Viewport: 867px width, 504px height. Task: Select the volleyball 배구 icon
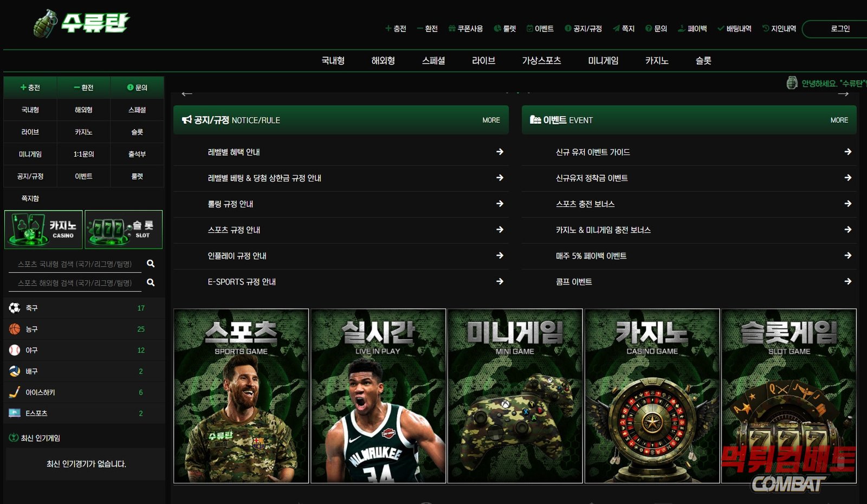15,371
